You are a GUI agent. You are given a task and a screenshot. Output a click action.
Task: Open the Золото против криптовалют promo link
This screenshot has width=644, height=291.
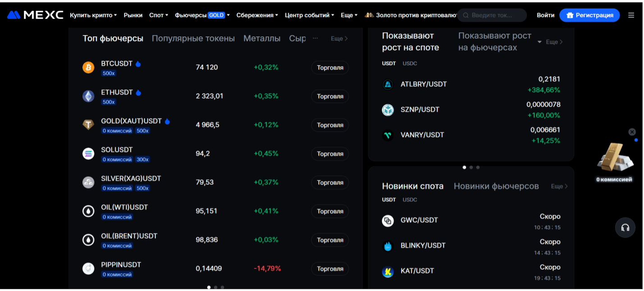click(411, 15)
